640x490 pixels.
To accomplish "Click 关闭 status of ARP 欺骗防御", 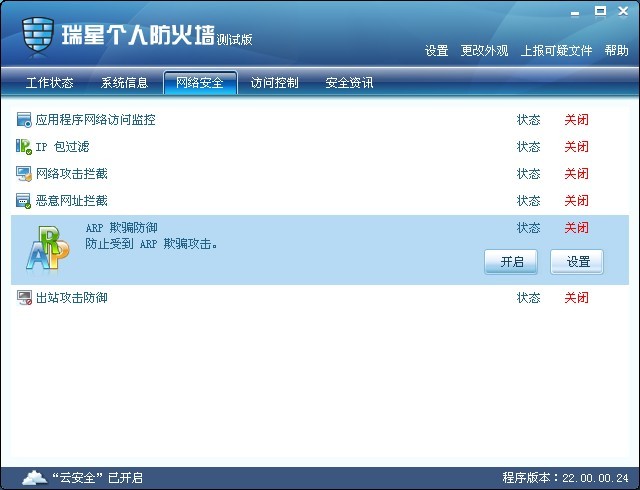I will (x=576, y=228).
